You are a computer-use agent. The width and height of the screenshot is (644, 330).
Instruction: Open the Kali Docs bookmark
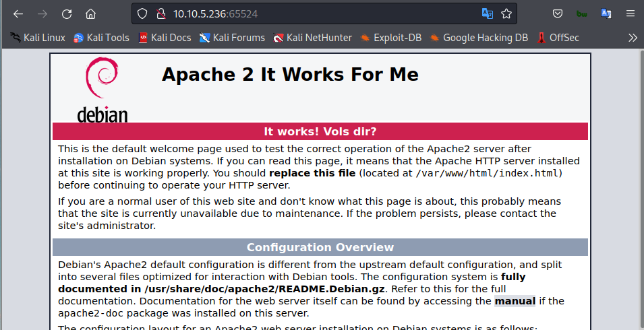click(x=165, y=38)
